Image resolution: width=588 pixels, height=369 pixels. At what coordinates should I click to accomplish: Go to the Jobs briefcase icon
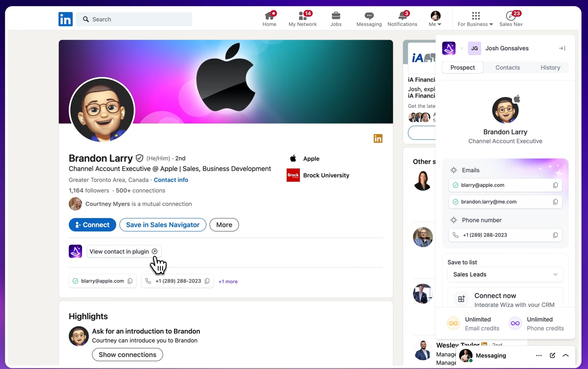point(336,15)
